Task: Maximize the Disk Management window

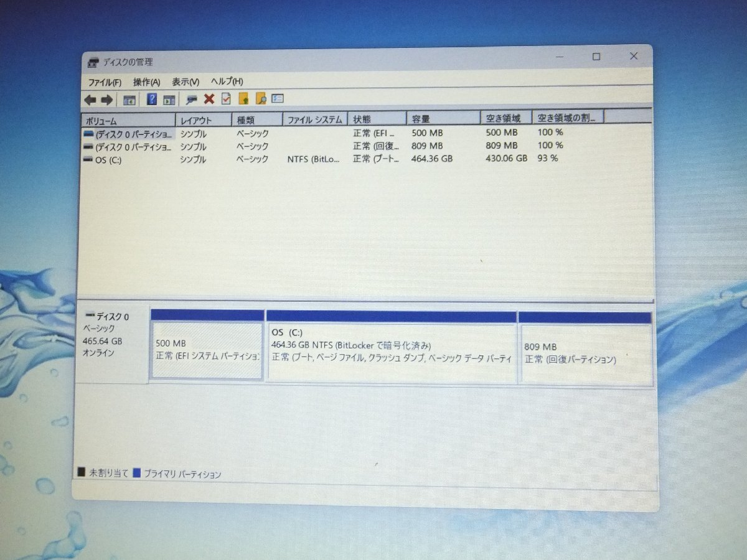Action: click(x=596, y=57)
